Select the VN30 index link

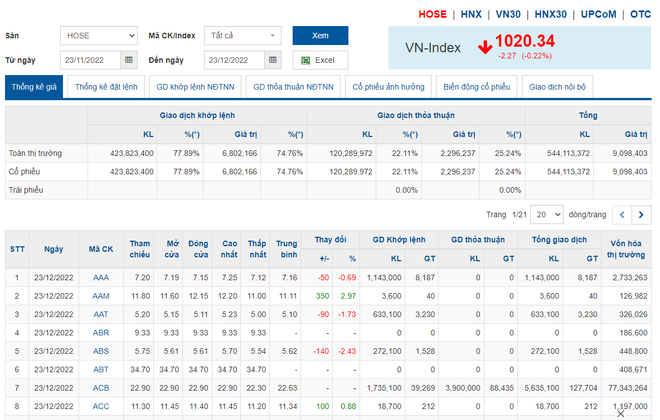508,15
